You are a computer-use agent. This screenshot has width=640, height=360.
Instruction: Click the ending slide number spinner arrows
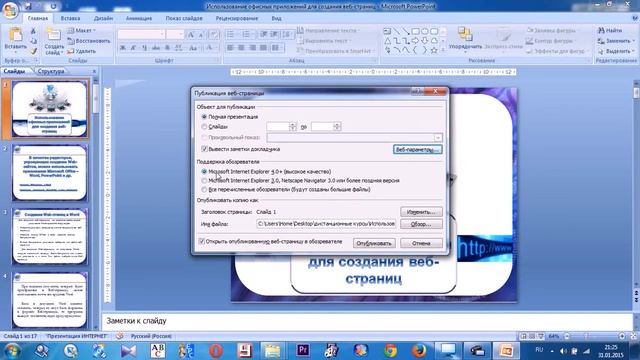coord(337,127)
